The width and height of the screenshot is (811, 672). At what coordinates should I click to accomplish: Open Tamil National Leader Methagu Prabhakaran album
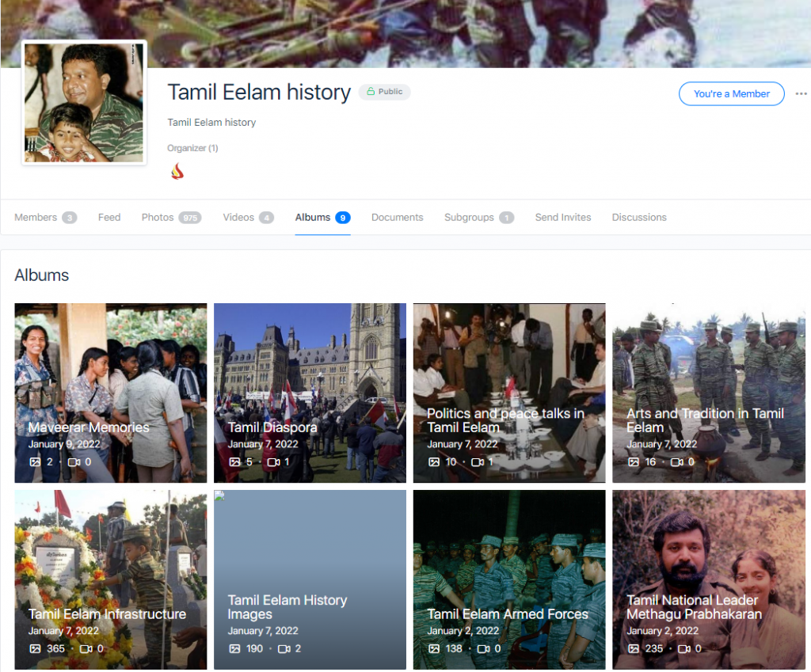[709, 579]
